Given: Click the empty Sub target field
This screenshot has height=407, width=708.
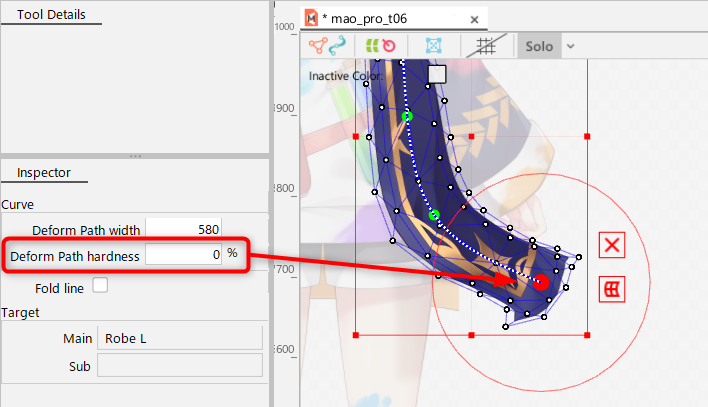Looking at the screenshot, I should click(179, 366).
